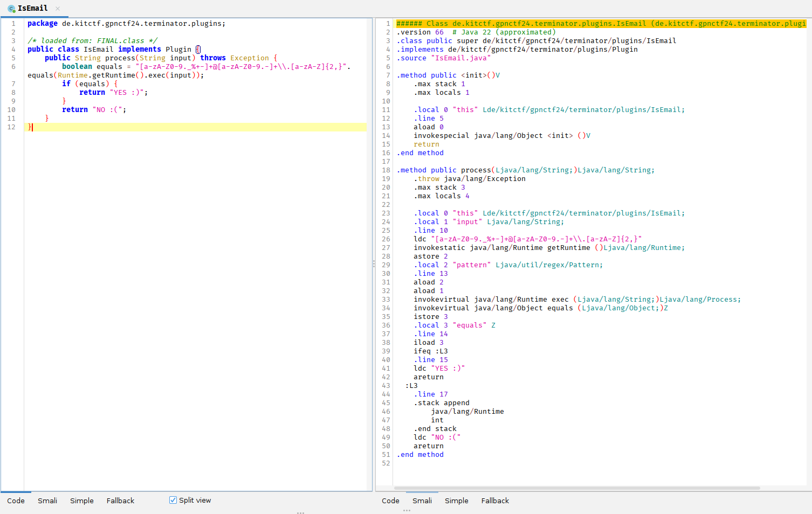The height and width of the screenshot is (514, 812).
Task: Select the highlighted closing brace on line 12
Action: coord(29,127)
